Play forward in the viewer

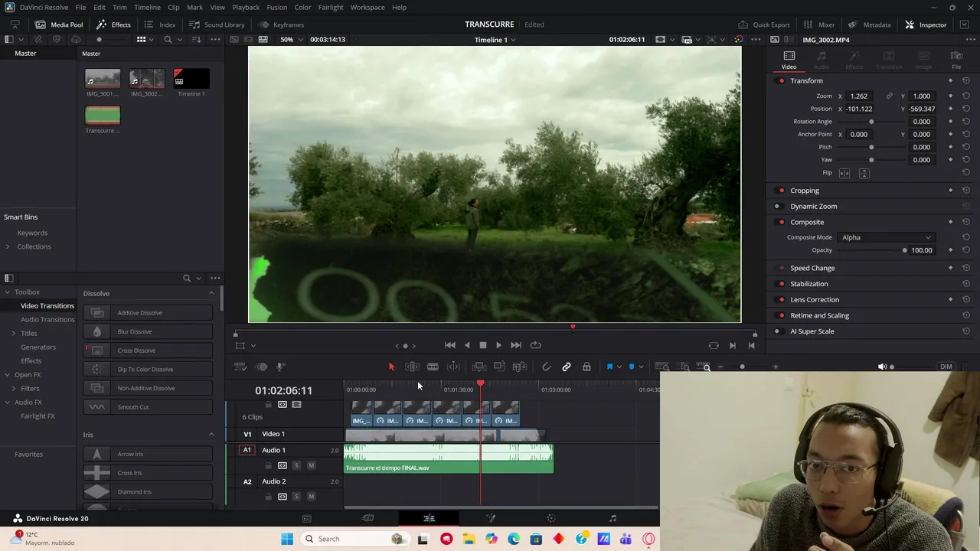(x=499, y=346)
